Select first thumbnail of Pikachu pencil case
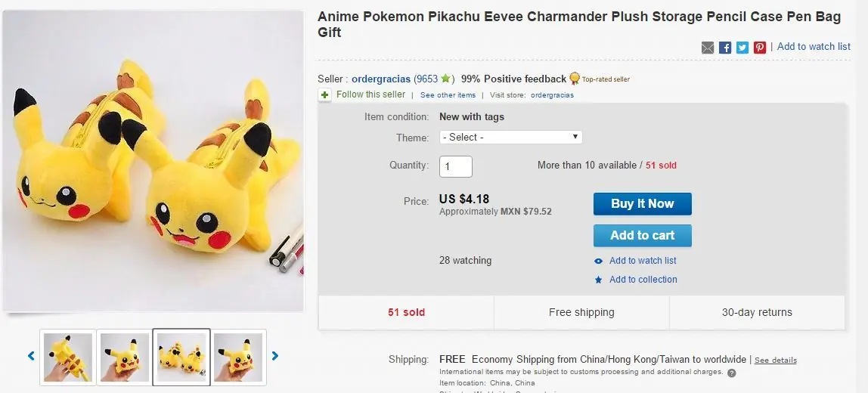This screenshot has height=393, width=868. [x=68, y=357]
